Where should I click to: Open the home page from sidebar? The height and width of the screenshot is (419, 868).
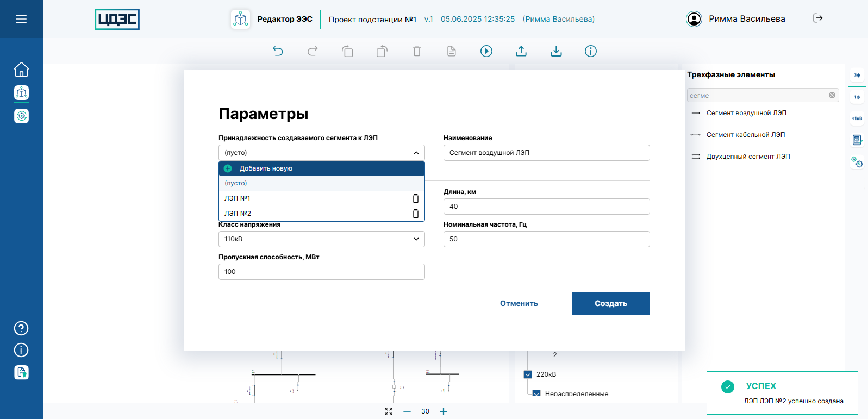[21, 70]
